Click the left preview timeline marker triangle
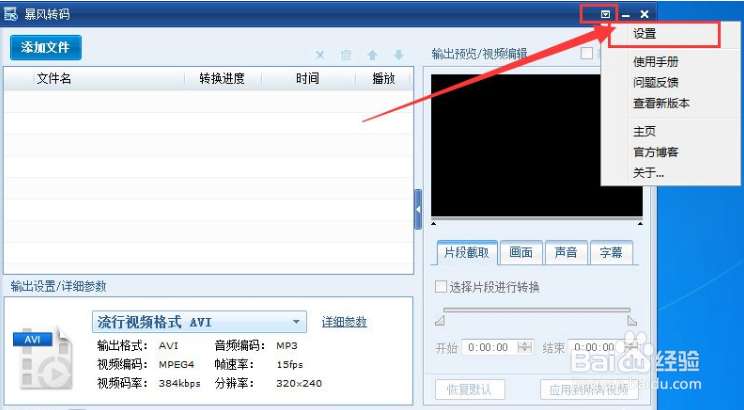 (x=433, y=223)
